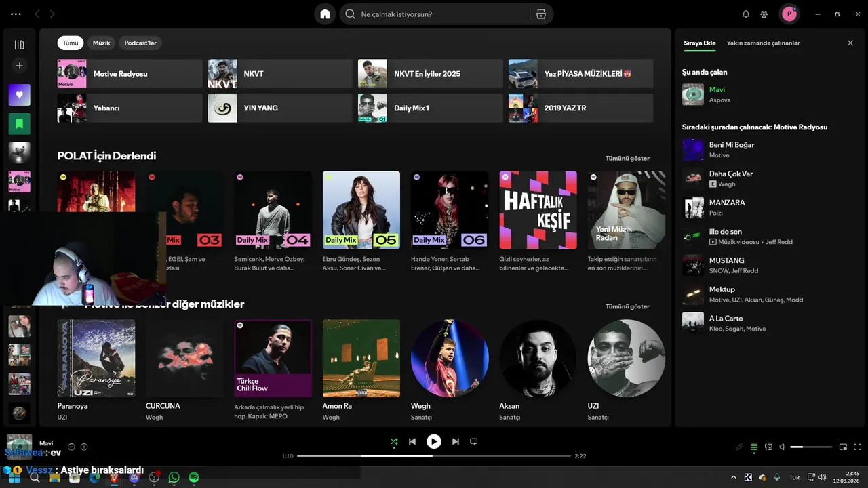Create a new playlist with plus icon
Viewport: 868px width, 488px height.
[x=19, y=66]
